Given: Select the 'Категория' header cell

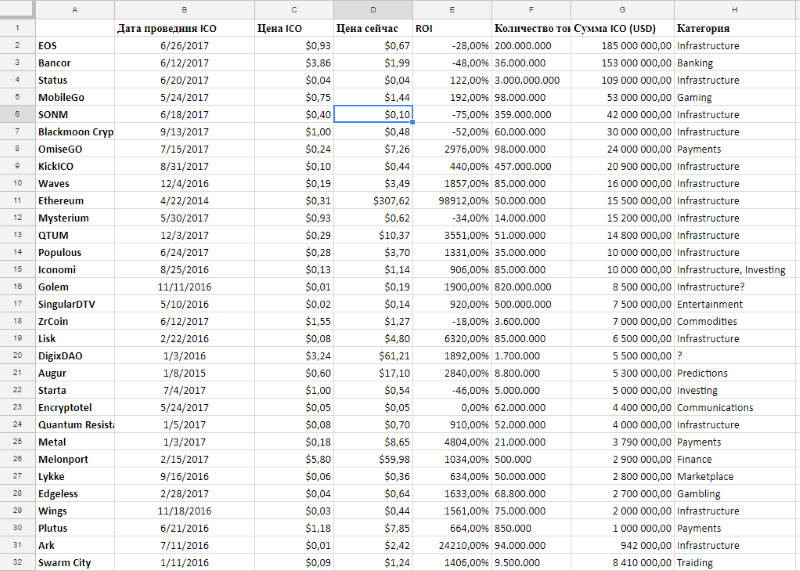Looking at the screenshot, I should click(735, 28).
